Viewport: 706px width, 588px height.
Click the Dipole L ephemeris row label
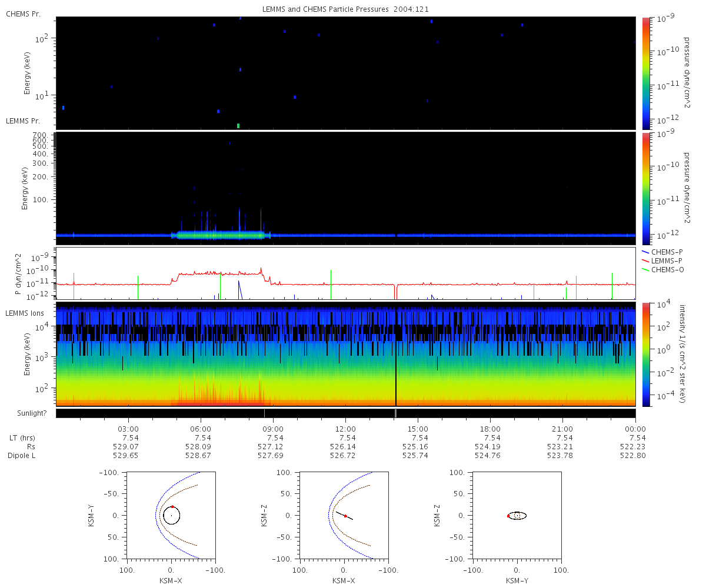(24, 455)
